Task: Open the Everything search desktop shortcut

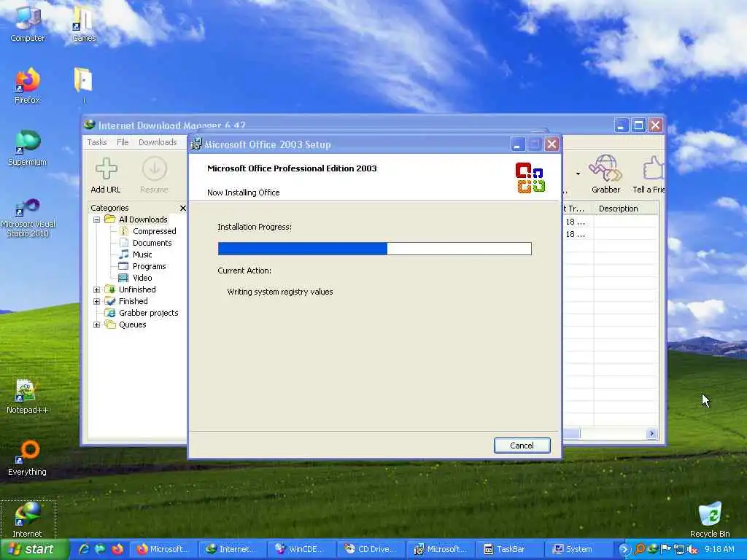Action: coord(27,458)
